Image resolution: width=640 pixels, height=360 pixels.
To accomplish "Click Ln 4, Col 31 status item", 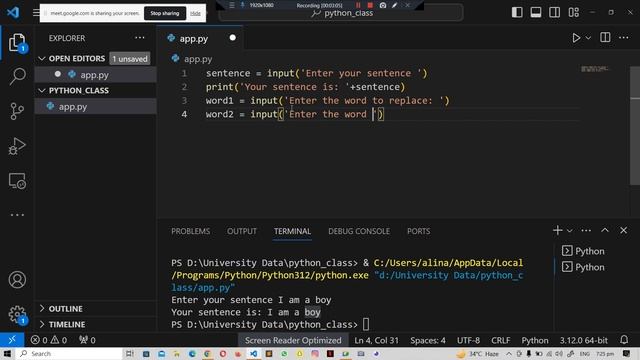I will 376,340.
